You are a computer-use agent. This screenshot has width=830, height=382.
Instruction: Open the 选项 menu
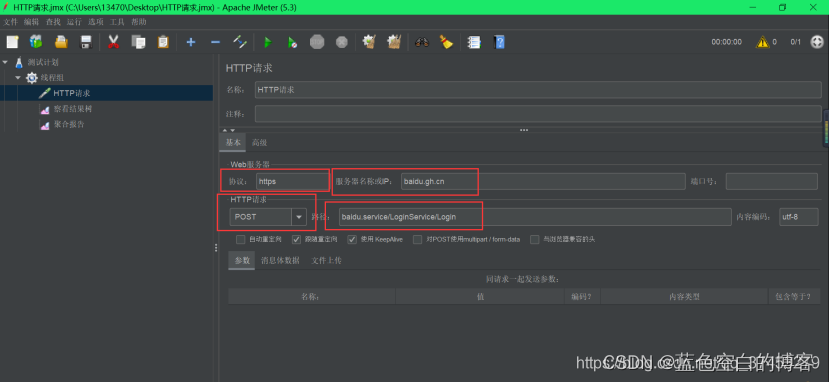click(x=96, y=22)
